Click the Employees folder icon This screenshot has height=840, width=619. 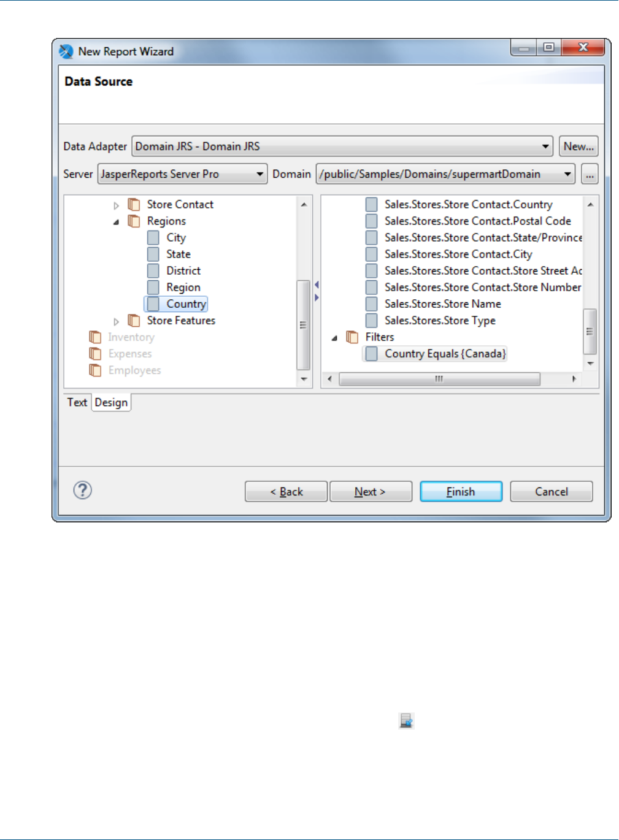coord(95,370)
